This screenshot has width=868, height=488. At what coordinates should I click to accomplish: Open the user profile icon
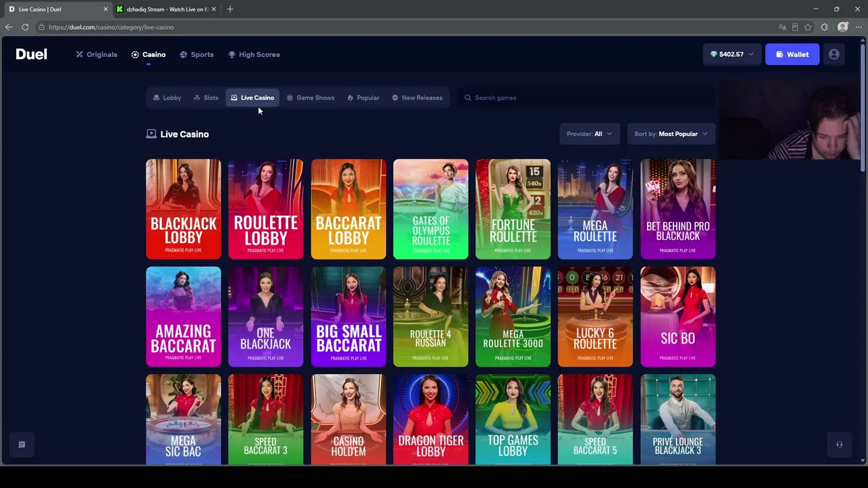(x=834, y=54)
